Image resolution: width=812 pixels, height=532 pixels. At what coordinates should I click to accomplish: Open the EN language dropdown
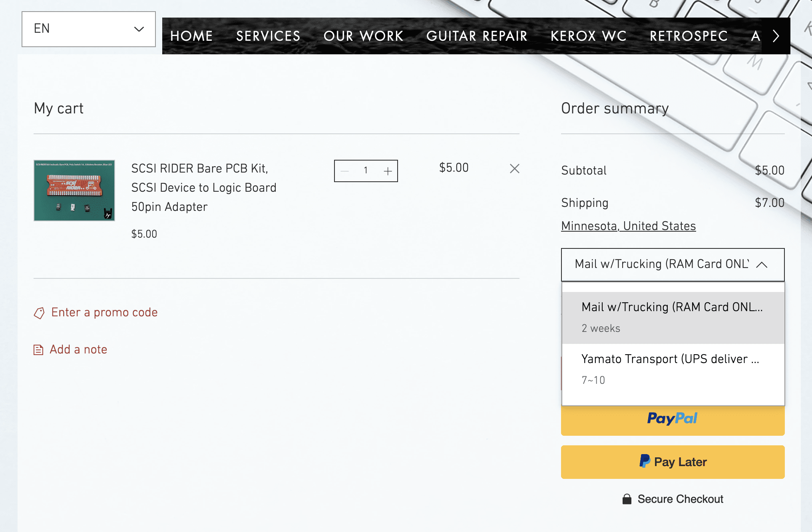pos(89,29)
